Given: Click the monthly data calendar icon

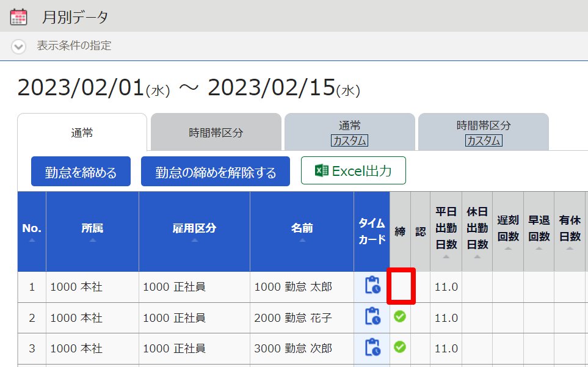Looking at the screenshot, I should (x=18, y=17).
